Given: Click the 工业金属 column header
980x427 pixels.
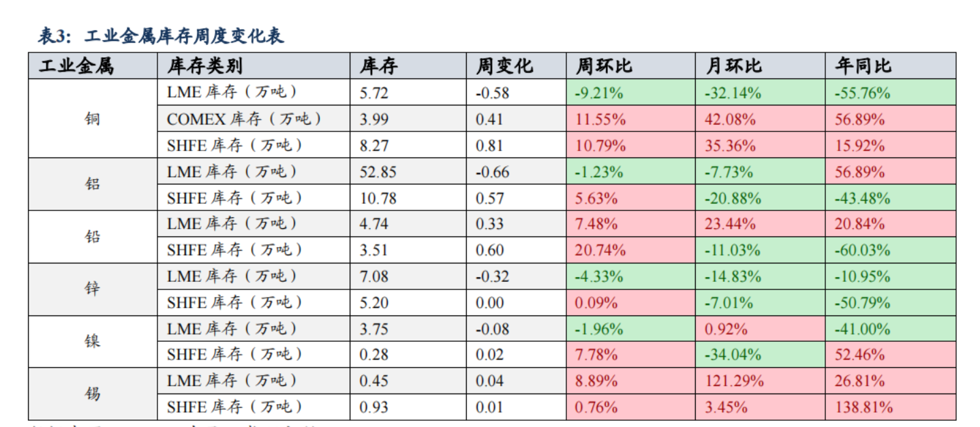Looking at the screenshot, I should (76, 66).
